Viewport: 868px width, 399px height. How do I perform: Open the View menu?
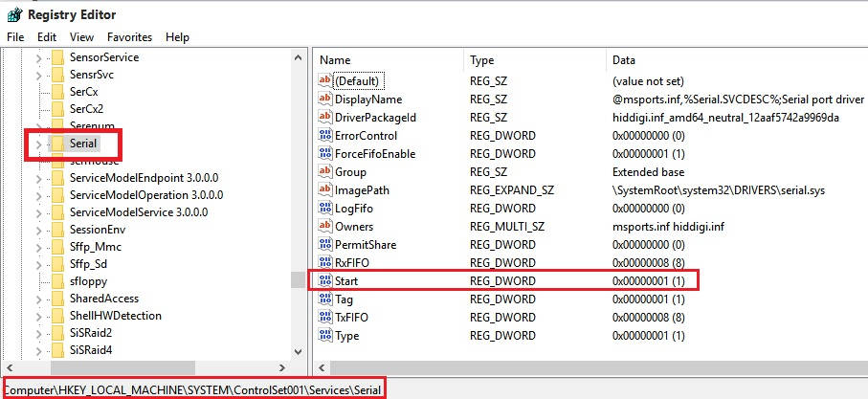tap(82, 36)
